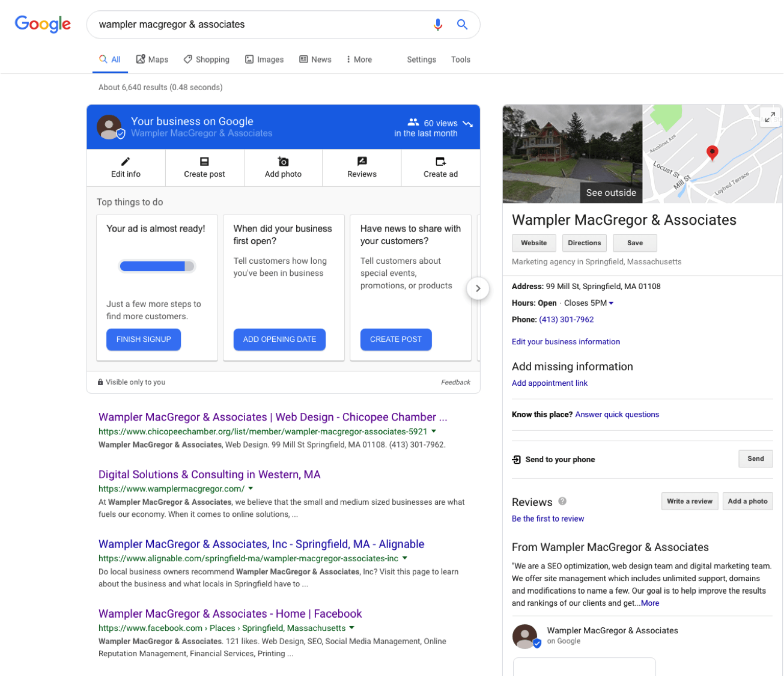Expand business hours dropdown arrow

611,303
